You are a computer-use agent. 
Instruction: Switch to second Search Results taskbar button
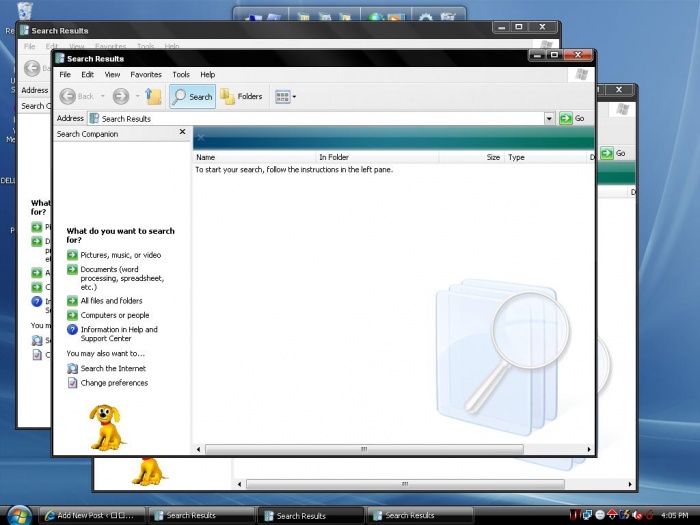[x=311, y=516]
